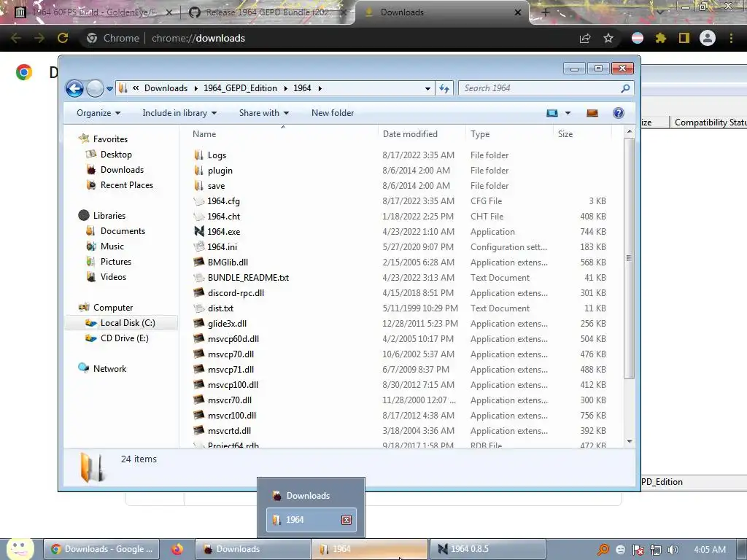Select discord-rpc.dll file

click(236, 293)
